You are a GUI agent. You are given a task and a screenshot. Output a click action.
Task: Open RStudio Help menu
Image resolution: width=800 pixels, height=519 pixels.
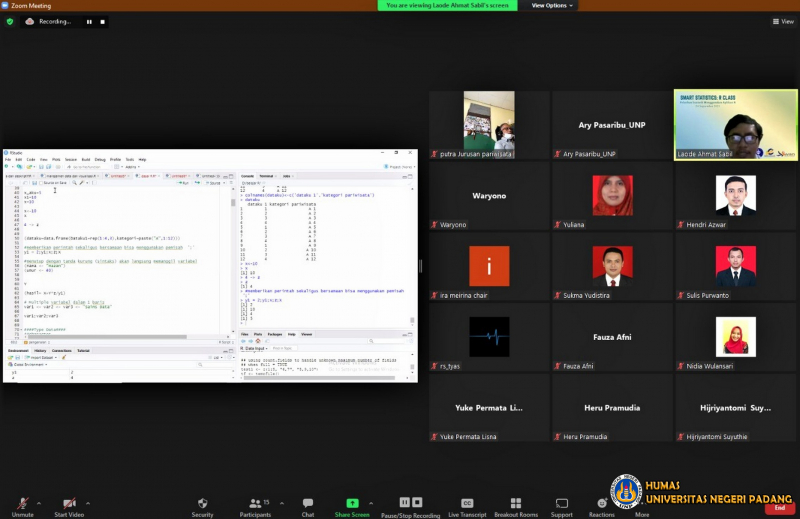point(142,160)
